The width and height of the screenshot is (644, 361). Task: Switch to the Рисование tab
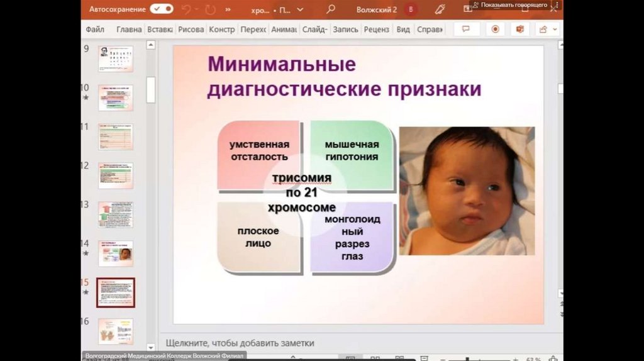click(x=191, y=30)
